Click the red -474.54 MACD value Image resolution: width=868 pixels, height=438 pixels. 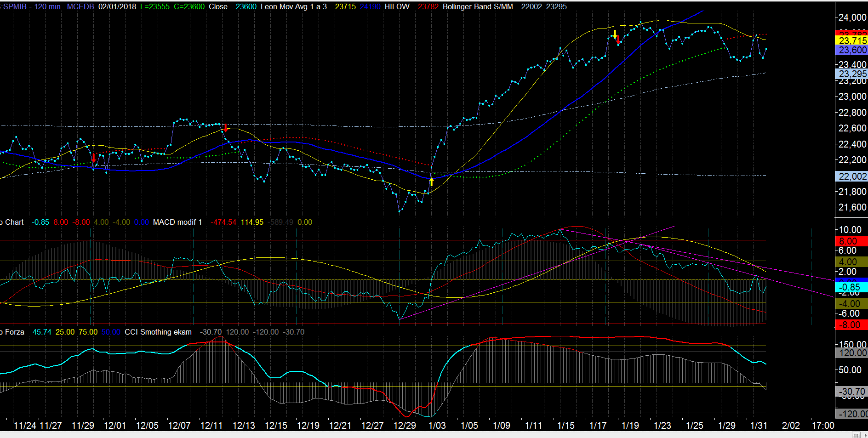click(x=223, y=222)
